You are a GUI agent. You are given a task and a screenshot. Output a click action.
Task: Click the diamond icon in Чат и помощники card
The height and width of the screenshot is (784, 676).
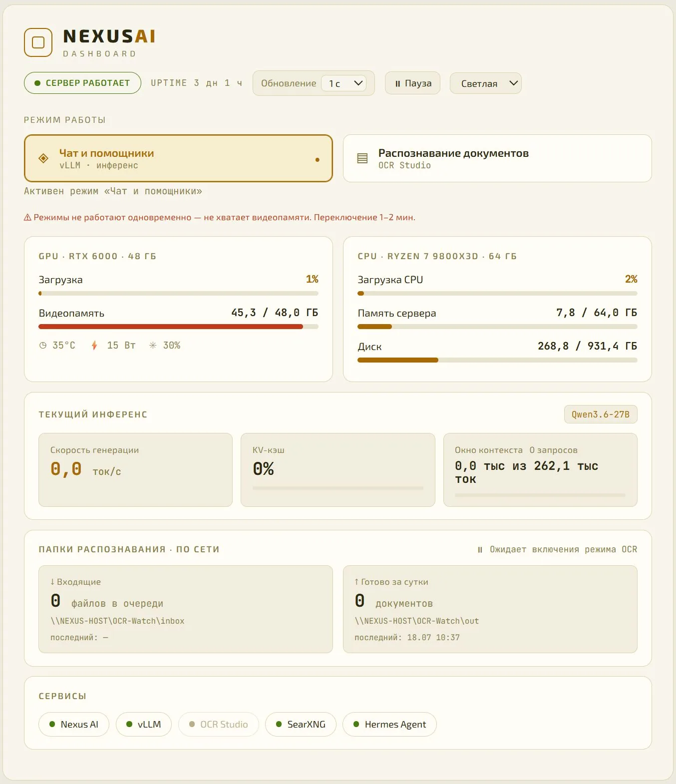[x=43, y=158]
